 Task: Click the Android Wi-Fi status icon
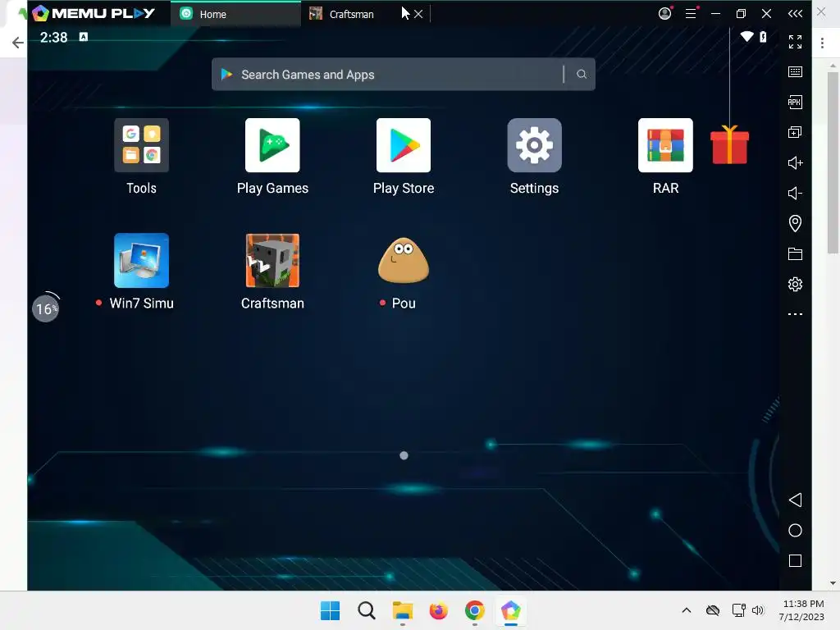(746, 36)
